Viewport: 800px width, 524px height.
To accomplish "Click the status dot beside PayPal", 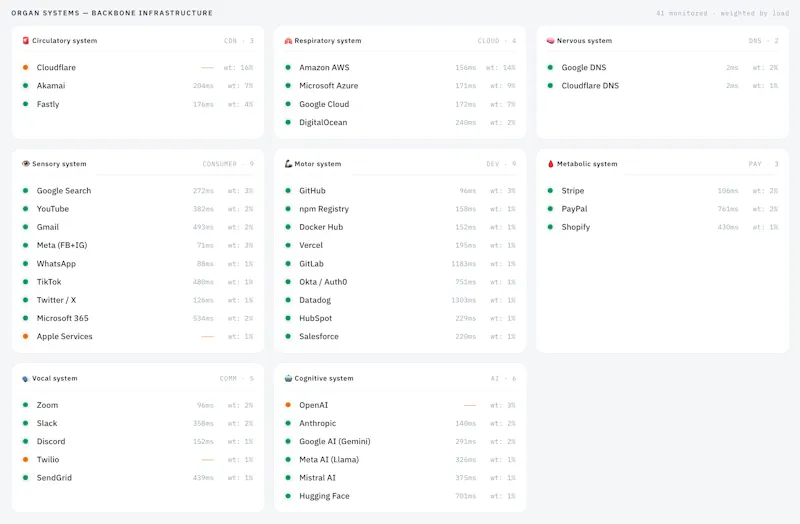I will 550,209.
